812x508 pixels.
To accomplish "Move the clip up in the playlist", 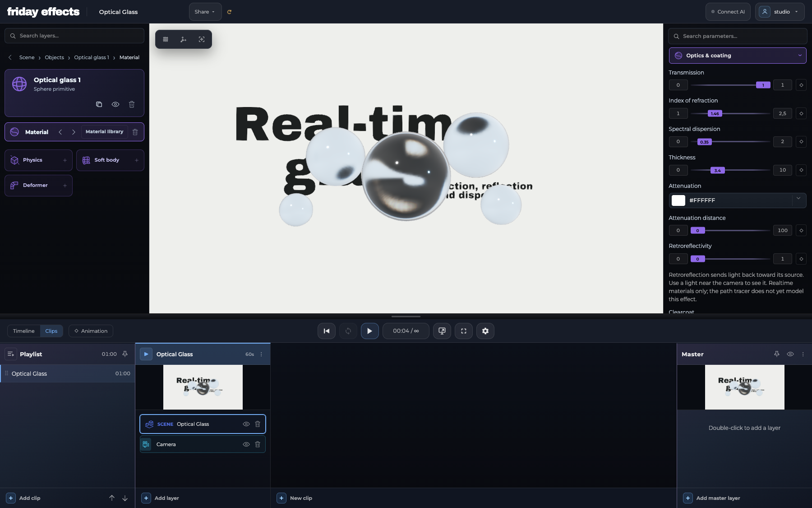I will point(112,498).
